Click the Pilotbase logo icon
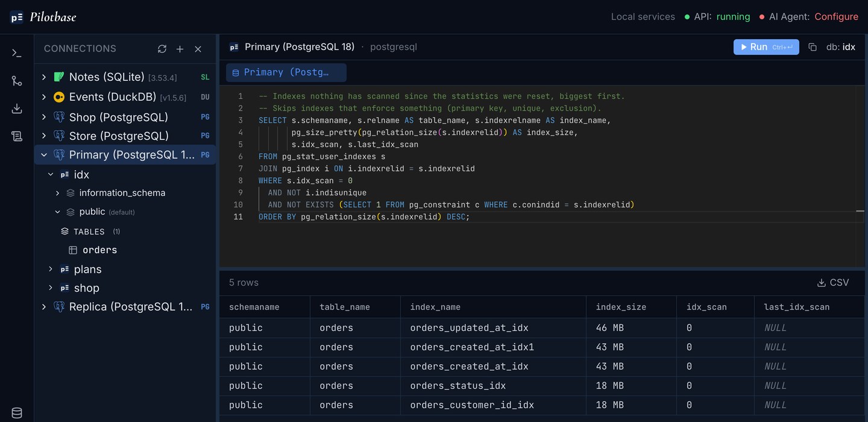 pyautogui.click(x=17, y=17)
